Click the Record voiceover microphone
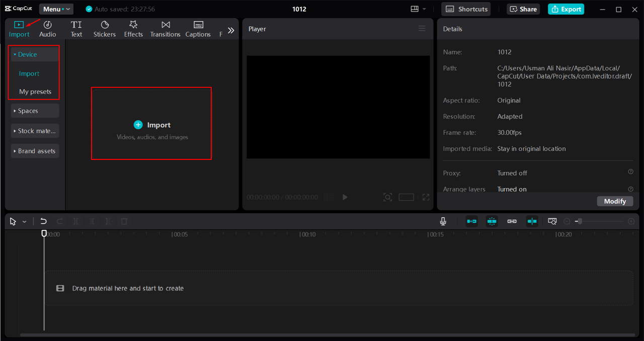The height and width of the screenshot is (341, 644). [443, 221]
